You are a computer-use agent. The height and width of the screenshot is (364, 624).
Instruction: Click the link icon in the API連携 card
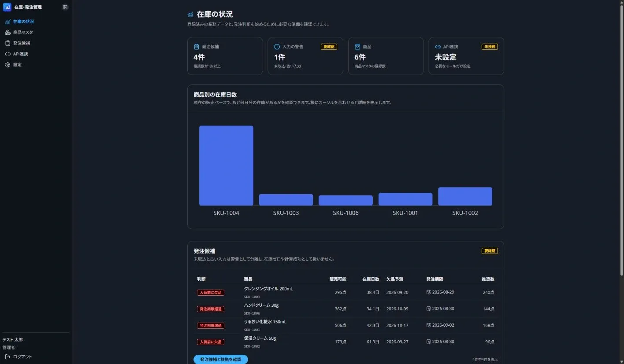tap(438, 47)
